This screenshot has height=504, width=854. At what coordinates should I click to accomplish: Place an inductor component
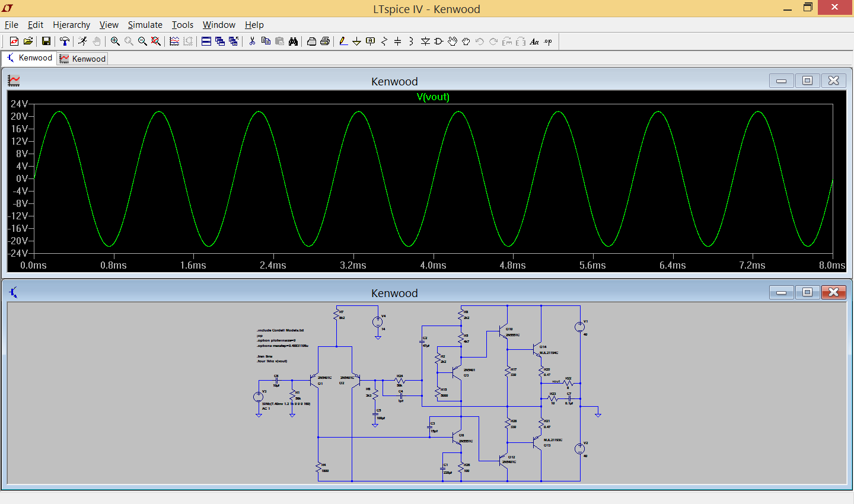tap(412, 42)
